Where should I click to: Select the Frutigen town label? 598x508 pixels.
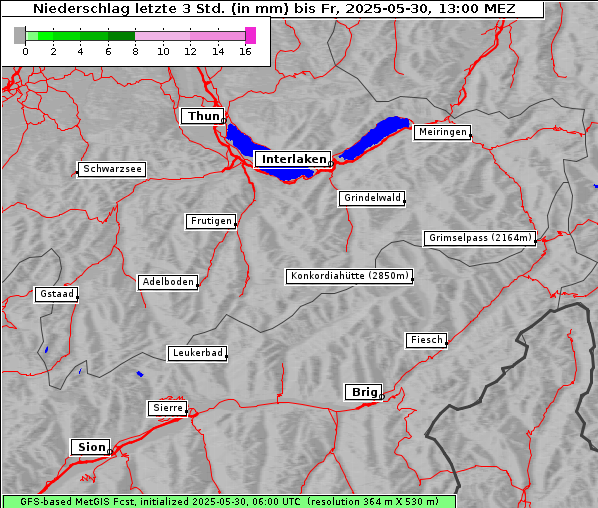pyautogui.click(x=211, y=221)
